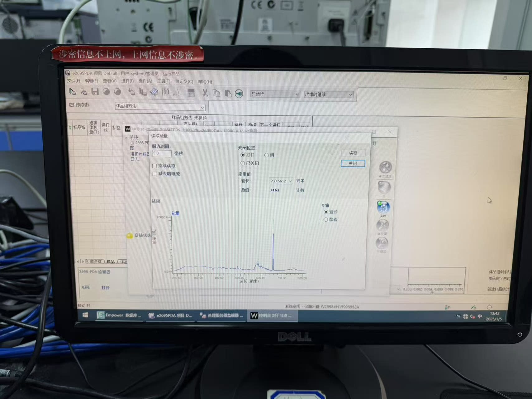Viewport: 532px width, 399px height.
Task: Expand the 样品组方法 dropdown
Action: [x=202, y=107]
